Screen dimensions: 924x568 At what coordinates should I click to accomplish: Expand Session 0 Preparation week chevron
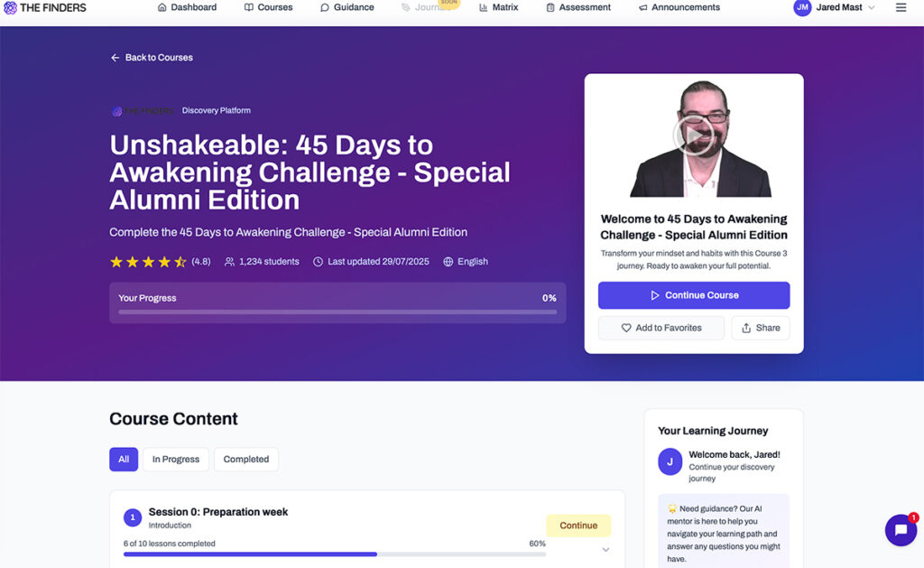(x=605, y=550)
